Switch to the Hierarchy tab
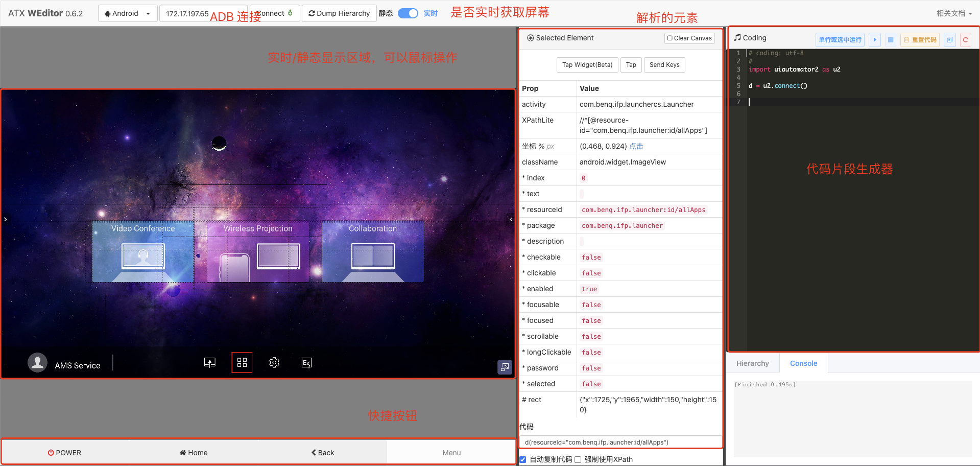Image resolution: width=980 pixels, height=466 pixels. [752, 363]
